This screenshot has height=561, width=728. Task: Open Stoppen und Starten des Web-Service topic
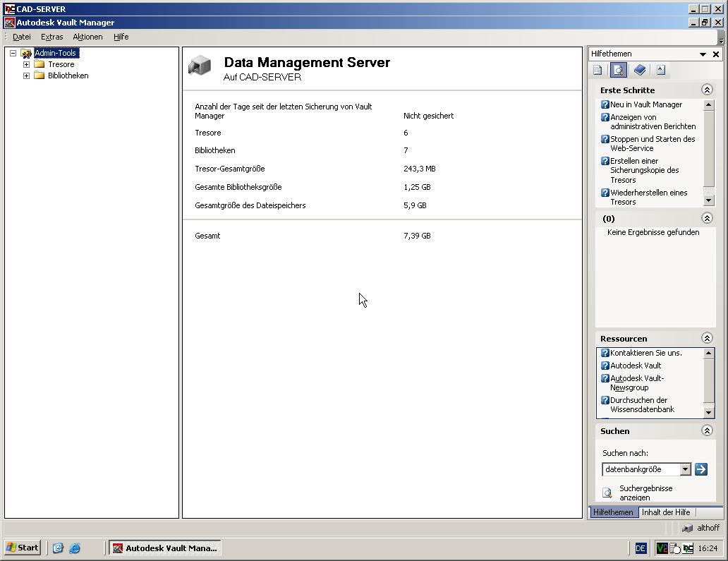click(x=653, y=143)
